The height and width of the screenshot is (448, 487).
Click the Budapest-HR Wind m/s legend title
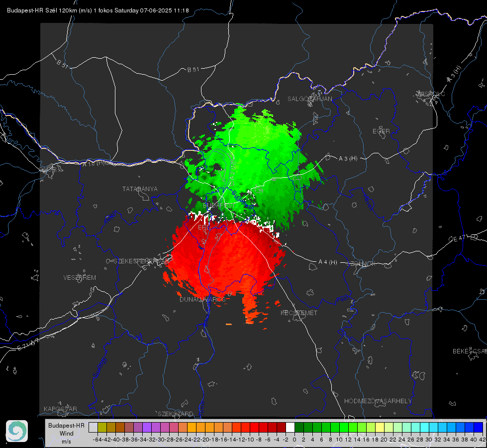(x=67, y=434)
